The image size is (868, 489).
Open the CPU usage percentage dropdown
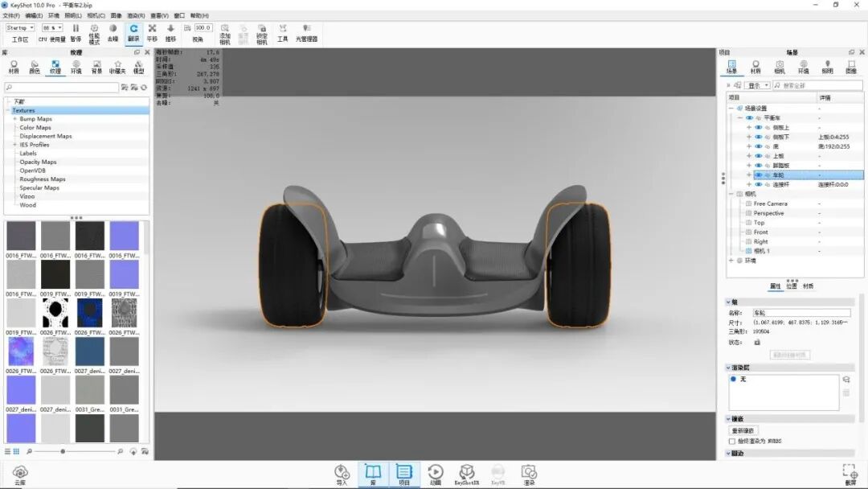[52, 27]
